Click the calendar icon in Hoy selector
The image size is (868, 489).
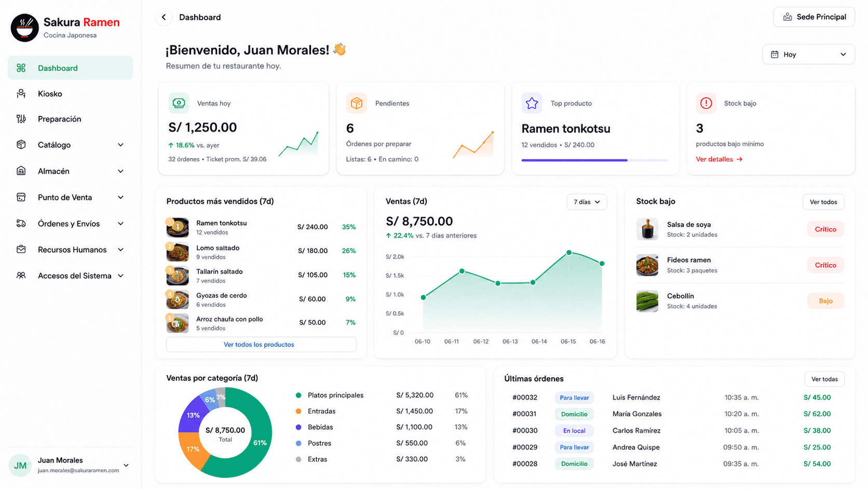click(x=775, y=55)
